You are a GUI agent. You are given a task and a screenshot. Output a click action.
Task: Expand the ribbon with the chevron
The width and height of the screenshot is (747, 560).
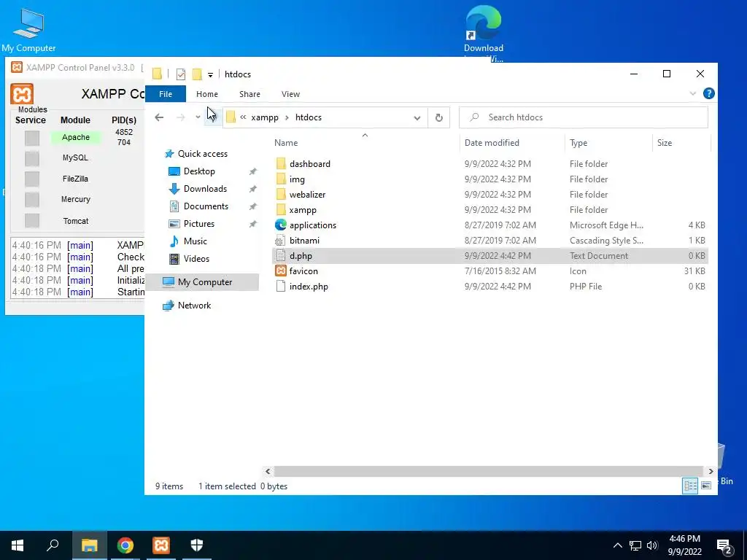[693, 93]
